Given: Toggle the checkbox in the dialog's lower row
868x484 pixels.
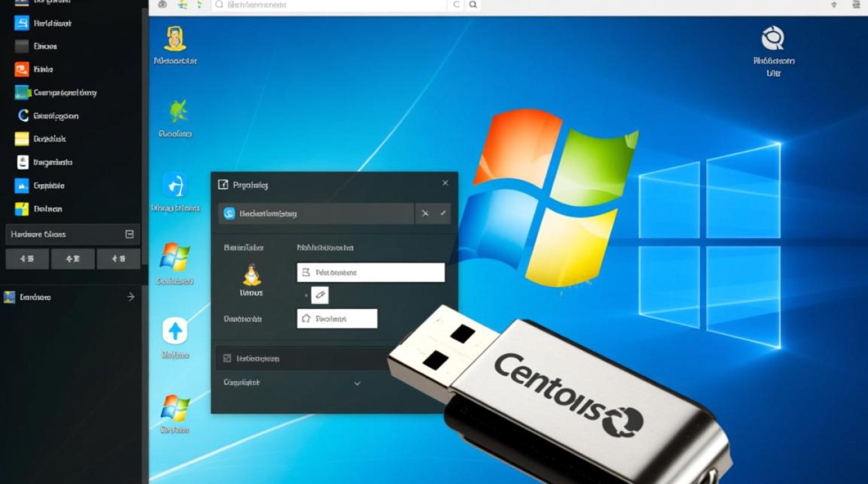Looking at the screenshot, I should (227, 358).
